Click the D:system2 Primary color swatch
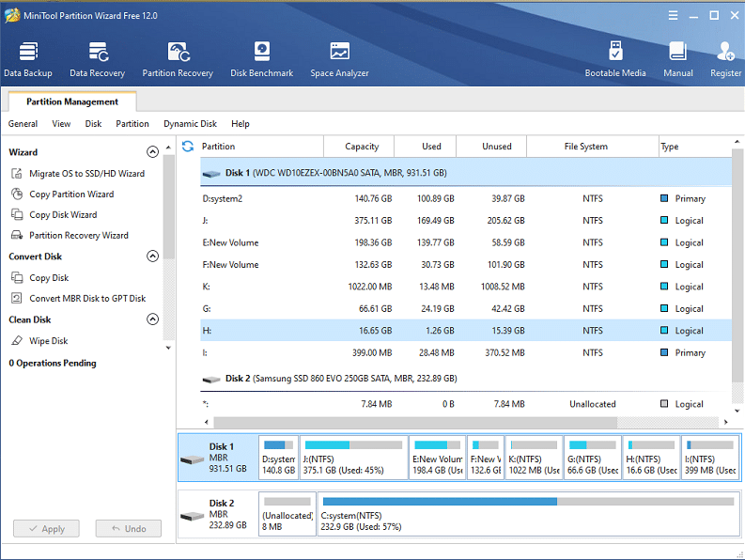Image resolution: width=745 pixels, height=560 pixels. point(664,198)
